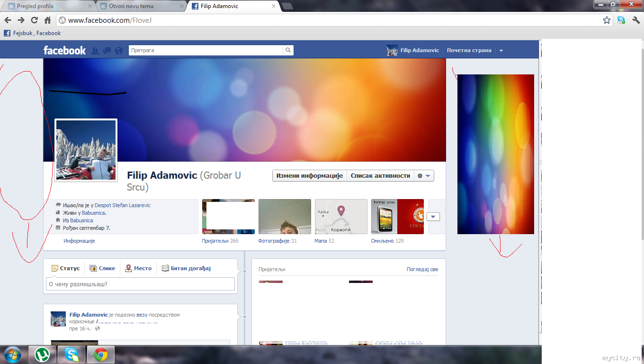Open Список активности
This screenshot has width=644, height=364.
pos(380,176)
